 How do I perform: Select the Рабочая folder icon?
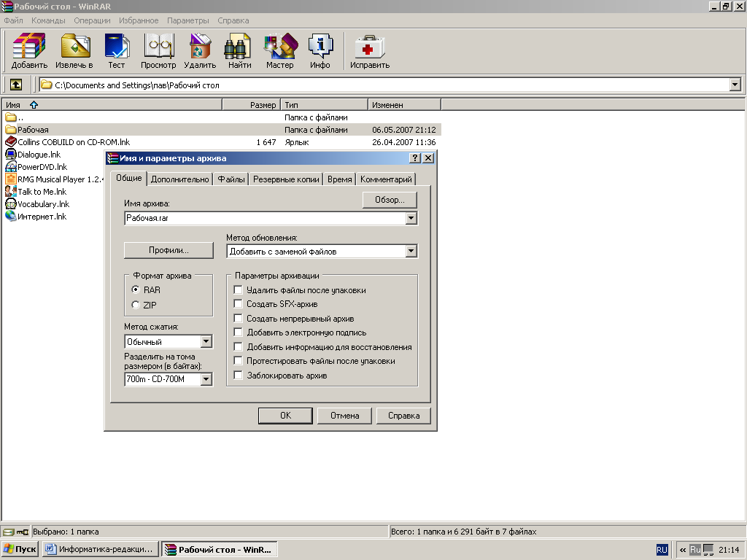coord(10,130)
